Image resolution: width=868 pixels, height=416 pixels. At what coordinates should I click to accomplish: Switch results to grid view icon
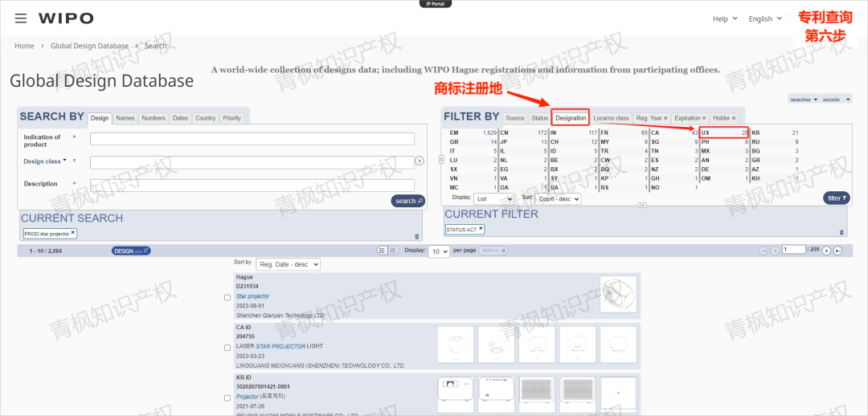[393, 251]
